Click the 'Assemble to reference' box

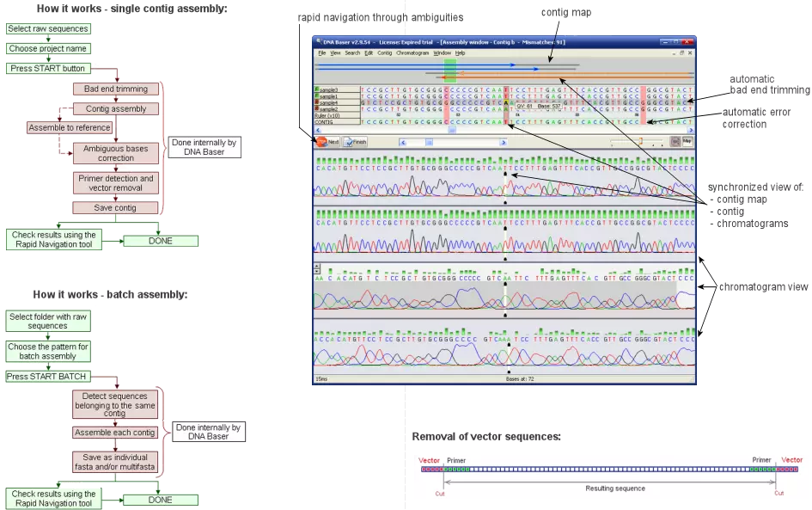[70, 127]
